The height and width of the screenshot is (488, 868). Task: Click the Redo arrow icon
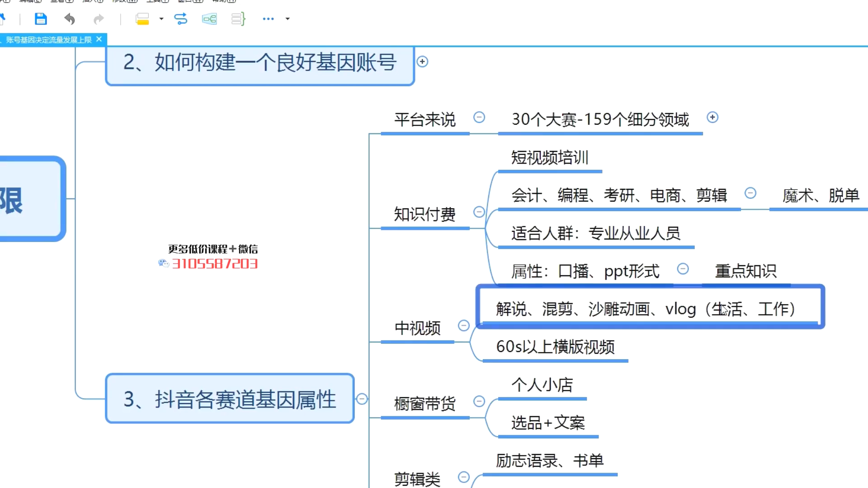tap(99, 19)
